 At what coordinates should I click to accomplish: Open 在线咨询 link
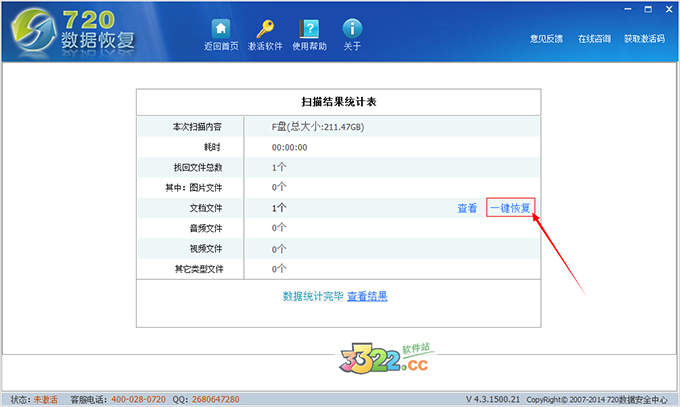(594, 39)
